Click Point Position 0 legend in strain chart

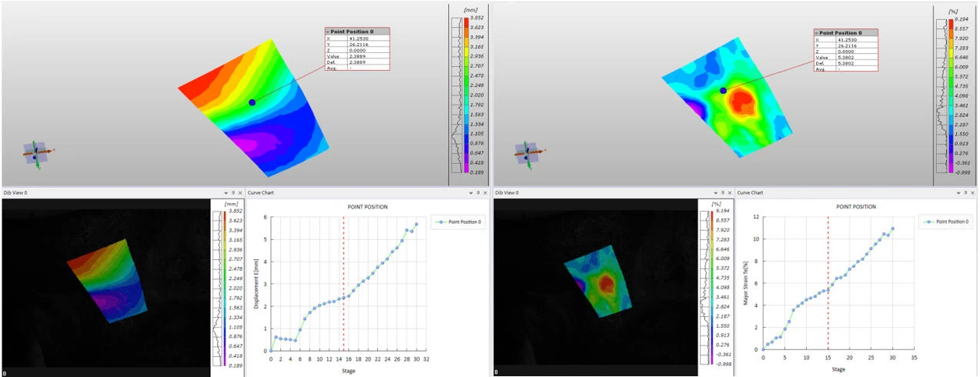click(x=946, y=222)
